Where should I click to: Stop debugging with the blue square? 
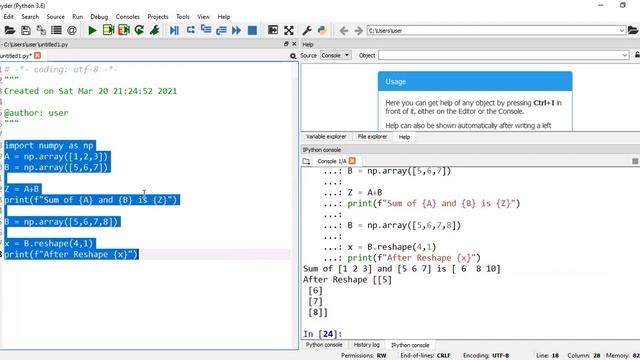click(252, 30)
